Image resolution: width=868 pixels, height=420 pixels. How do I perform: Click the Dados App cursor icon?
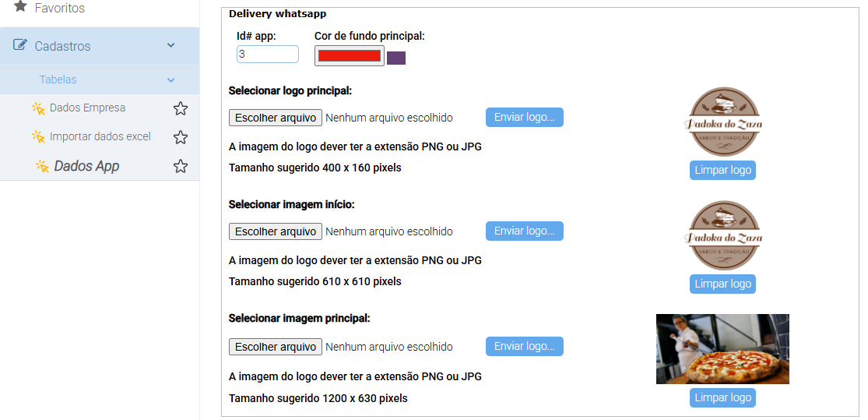42,166
